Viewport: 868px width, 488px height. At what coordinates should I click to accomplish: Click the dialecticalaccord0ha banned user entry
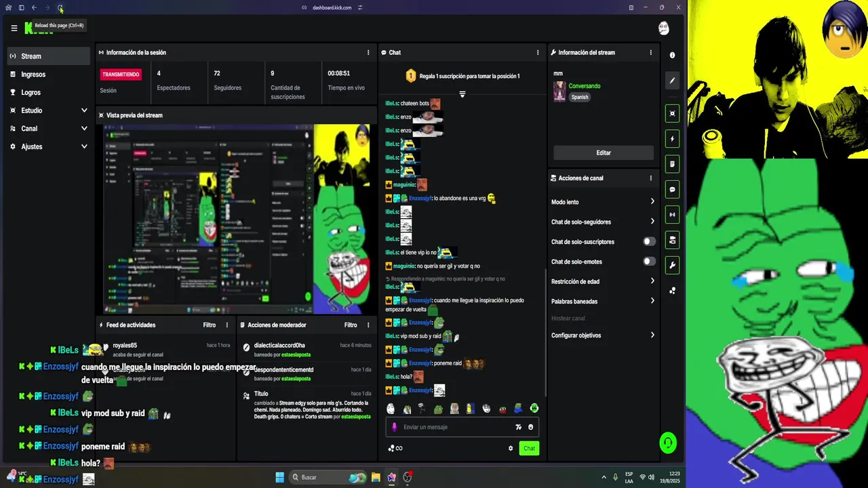(306, 349)
